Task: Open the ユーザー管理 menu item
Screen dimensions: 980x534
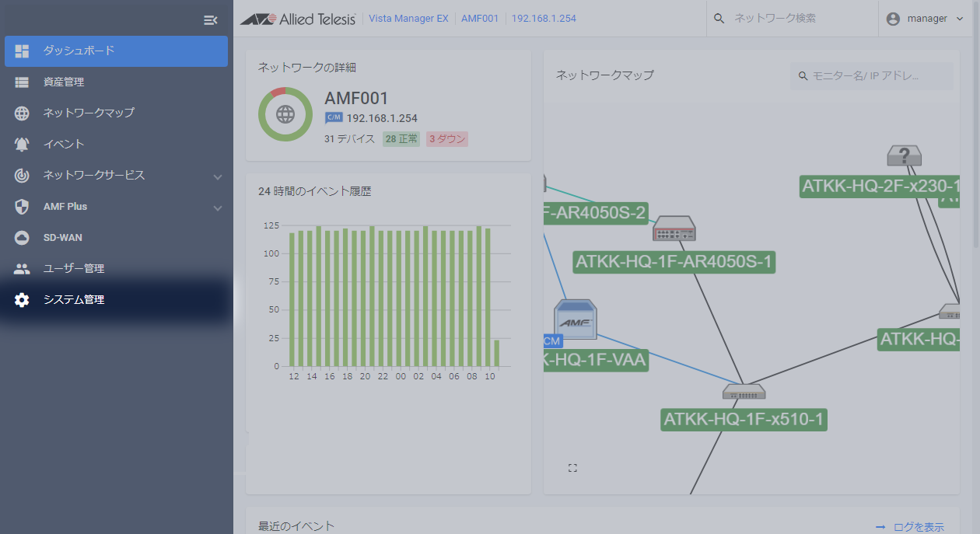Action: (x=116, y=268)
